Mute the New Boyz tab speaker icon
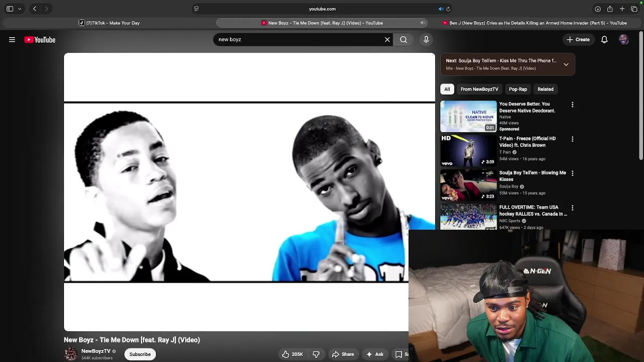 pos(423,23)
